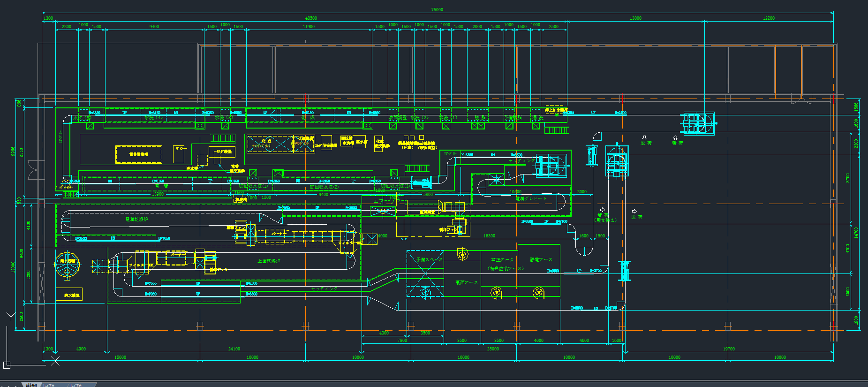Select the 75000 overall dimension text
Screen dimensions: 868x387
[x=437, y=10]
